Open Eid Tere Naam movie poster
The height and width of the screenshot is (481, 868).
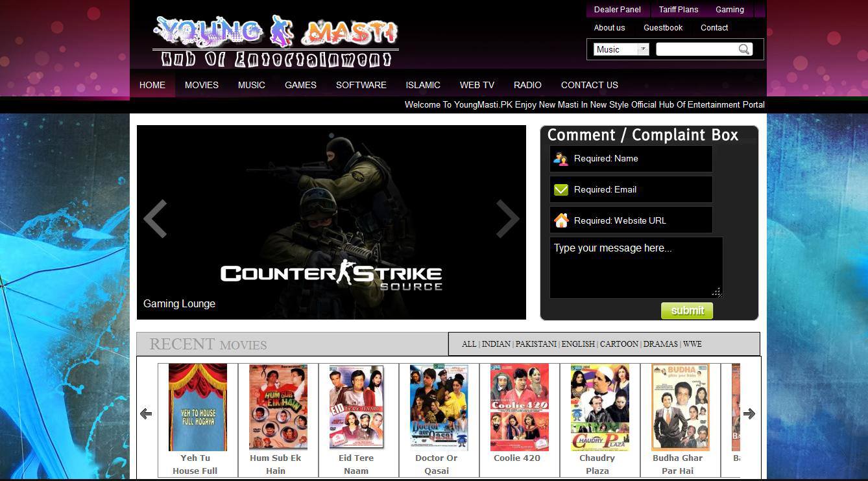[x=356, y=407]
